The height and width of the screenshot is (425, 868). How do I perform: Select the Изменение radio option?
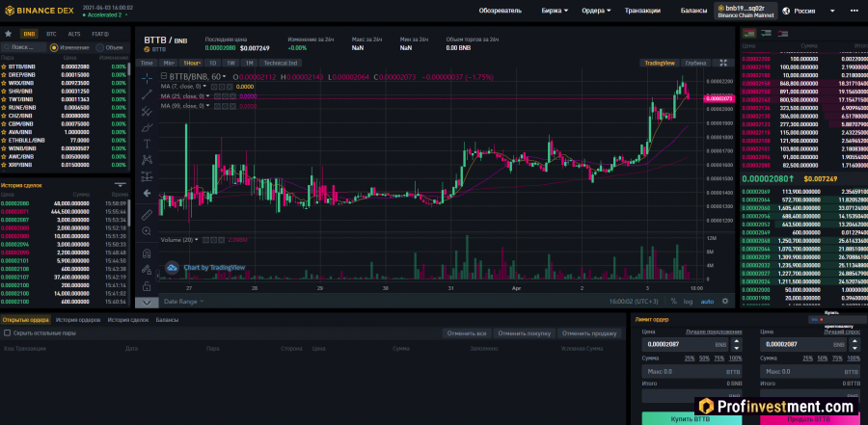[54, 47]
